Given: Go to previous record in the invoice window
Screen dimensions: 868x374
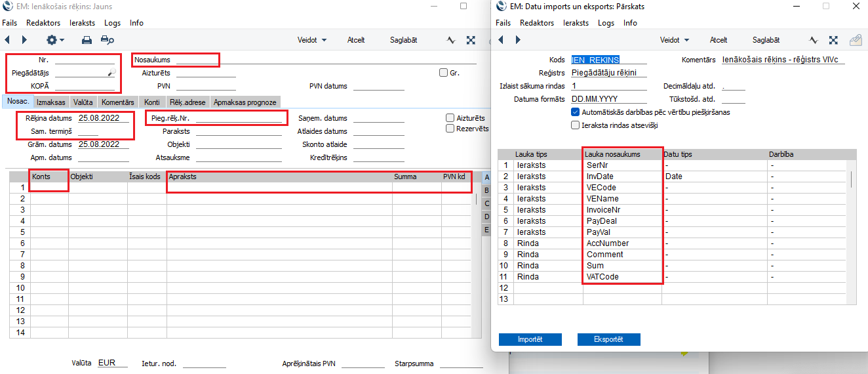Looking at the screenshot, I should [7, 40].
